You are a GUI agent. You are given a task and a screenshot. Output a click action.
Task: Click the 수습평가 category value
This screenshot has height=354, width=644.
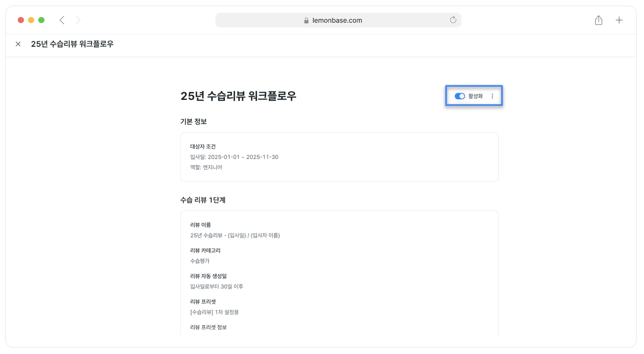tap(200, 261)
